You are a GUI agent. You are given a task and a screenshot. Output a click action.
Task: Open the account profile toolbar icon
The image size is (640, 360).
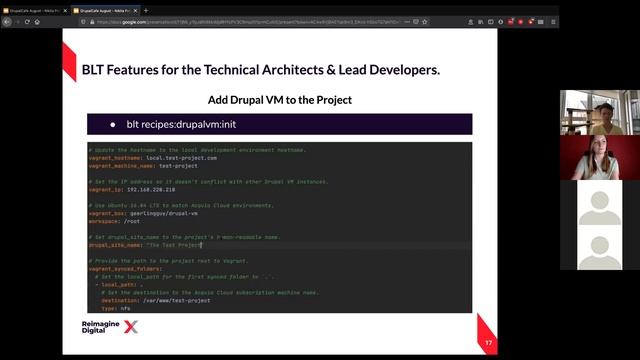471,22
